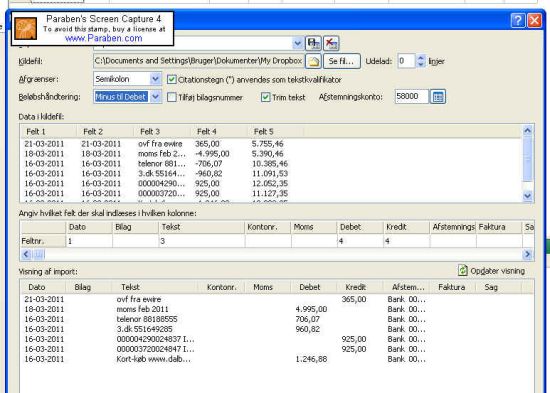This screenshot has width=550, height=393.
Task: Click the save import template icon
Action: 313,44
